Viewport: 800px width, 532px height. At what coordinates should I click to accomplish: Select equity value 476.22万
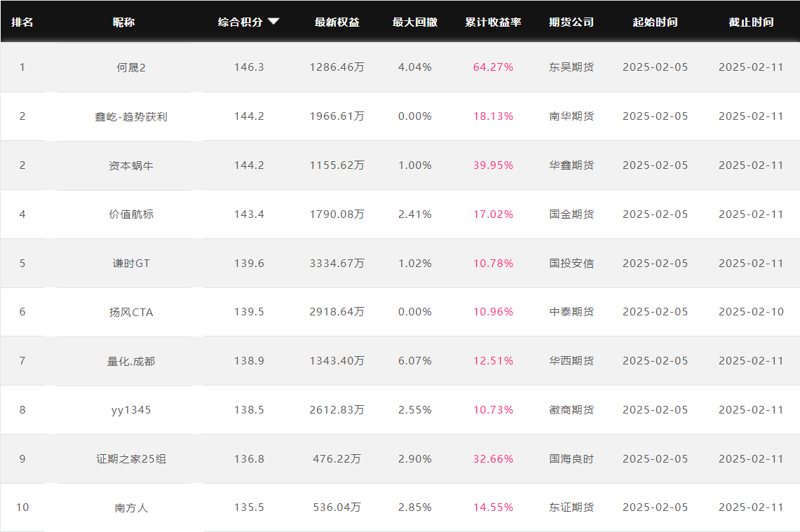point(337,458)
